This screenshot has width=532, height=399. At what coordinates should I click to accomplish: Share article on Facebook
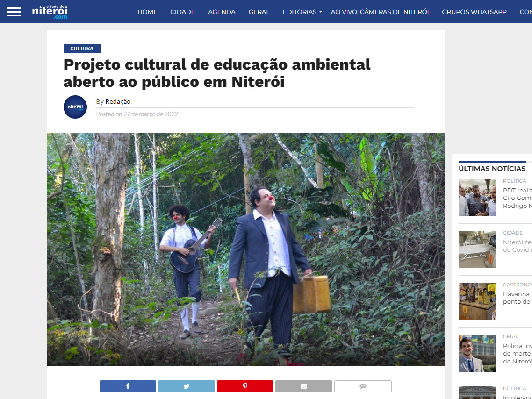[x=128, y=386]
